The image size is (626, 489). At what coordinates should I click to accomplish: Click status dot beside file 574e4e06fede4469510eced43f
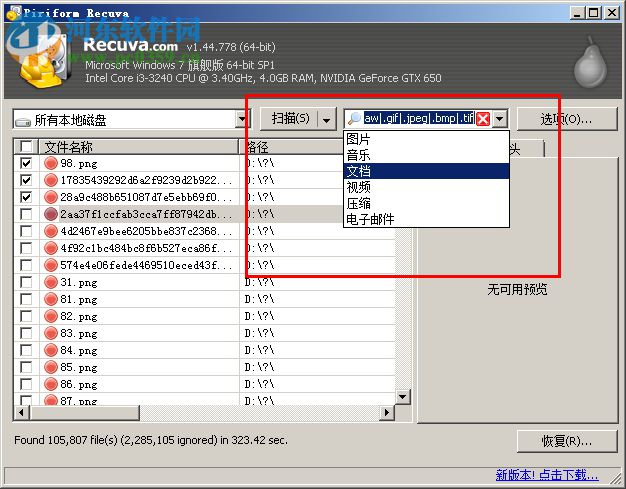(51, 265)
